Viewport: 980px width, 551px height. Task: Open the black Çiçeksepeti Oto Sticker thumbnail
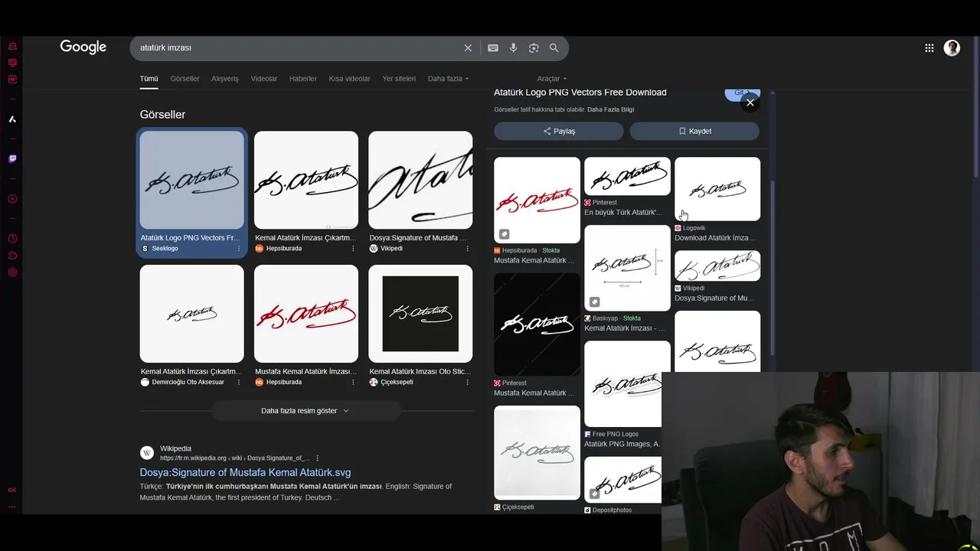coord(420,314)
